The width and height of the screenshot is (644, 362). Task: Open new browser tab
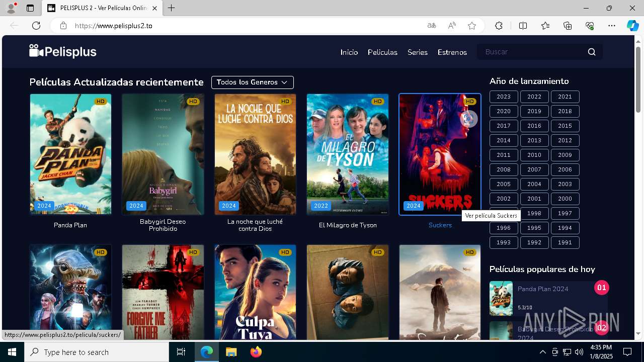172,8
